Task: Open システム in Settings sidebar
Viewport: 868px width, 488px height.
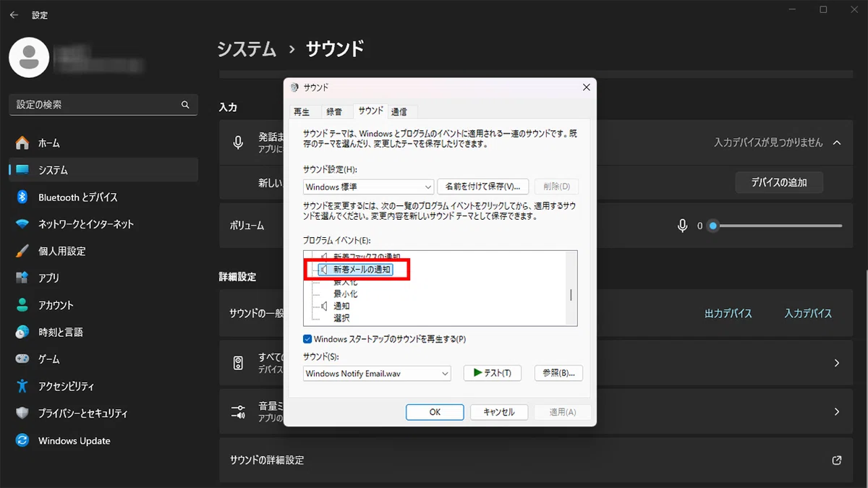Action: click(103, 170)
